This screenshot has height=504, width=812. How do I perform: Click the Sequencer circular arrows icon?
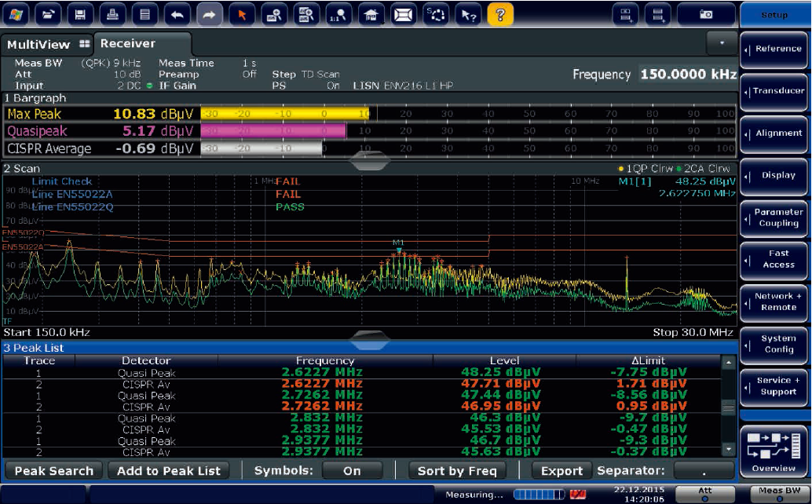(x=436, y=14)
